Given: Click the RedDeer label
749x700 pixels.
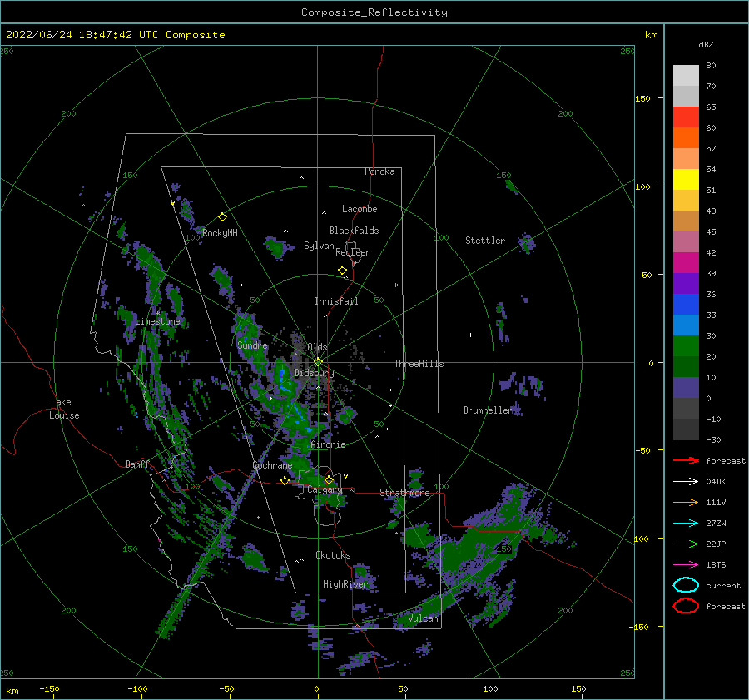Looking at the screenshot, I should (x=353, y=252).
